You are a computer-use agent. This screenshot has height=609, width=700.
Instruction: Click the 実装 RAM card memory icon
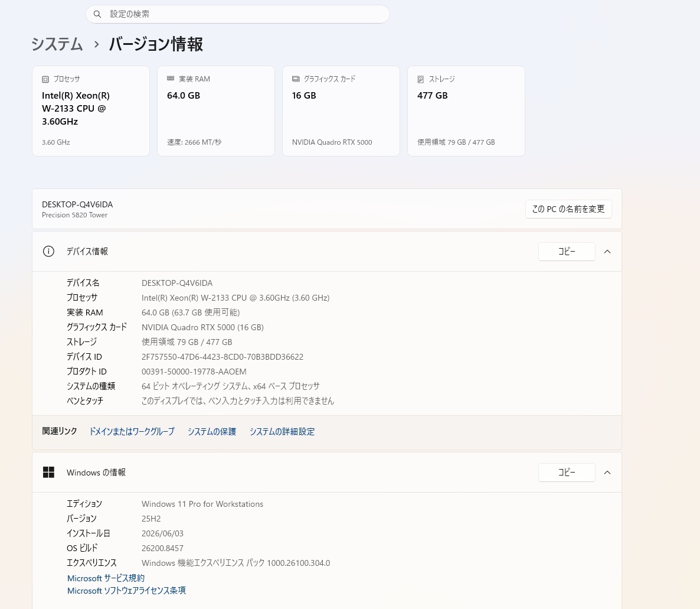[x=171, y=79]
